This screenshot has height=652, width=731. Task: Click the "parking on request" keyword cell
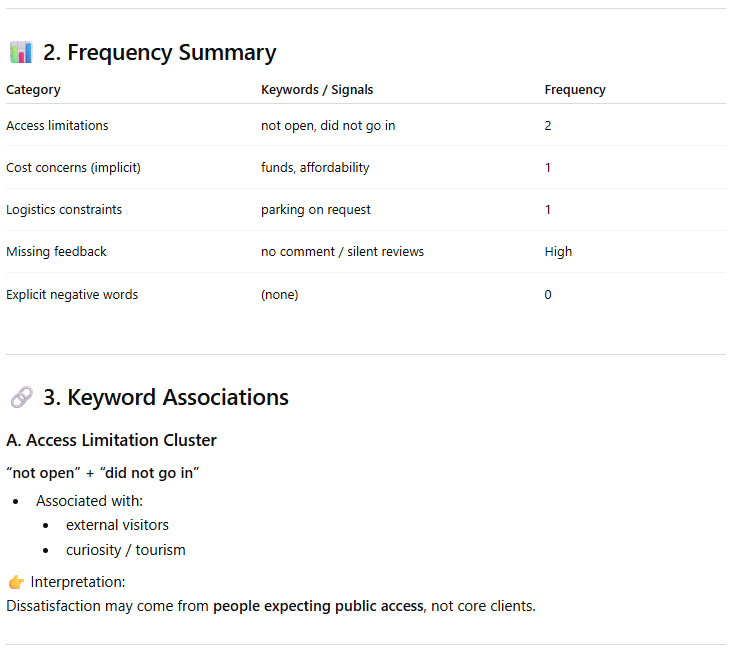point(316,210)
